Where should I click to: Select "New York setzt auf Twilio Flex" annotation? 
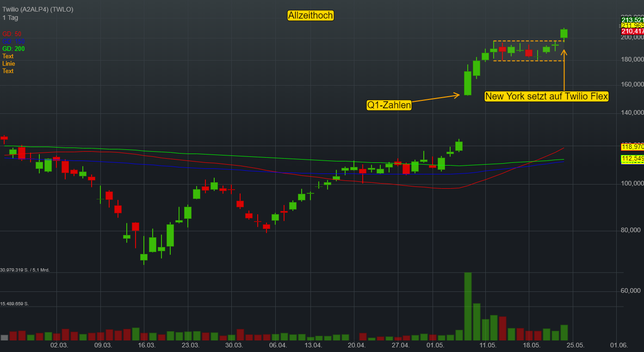tap(546, 97)
